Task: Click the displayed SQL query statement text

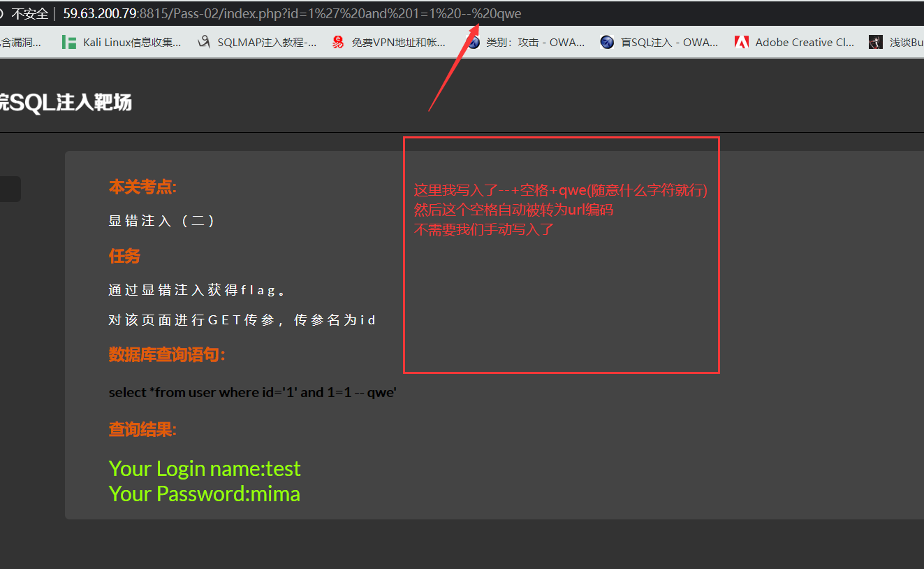Action: coord(252,392)
